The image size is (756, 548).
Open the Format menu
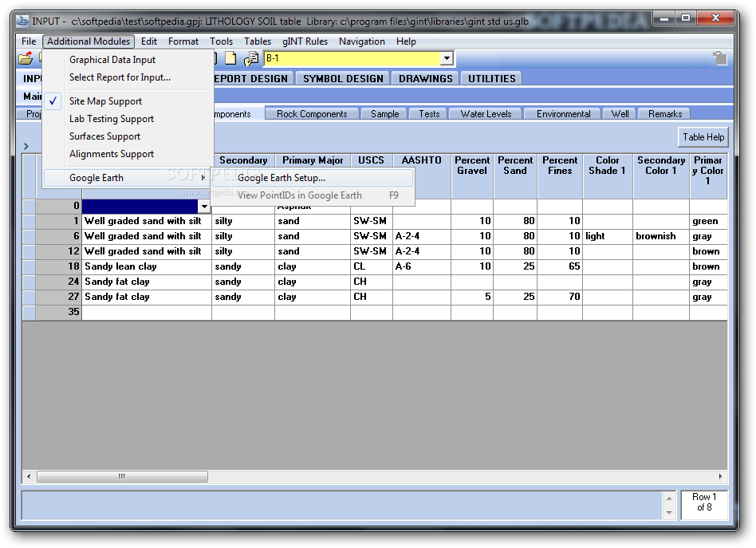(x=183, y=41)
